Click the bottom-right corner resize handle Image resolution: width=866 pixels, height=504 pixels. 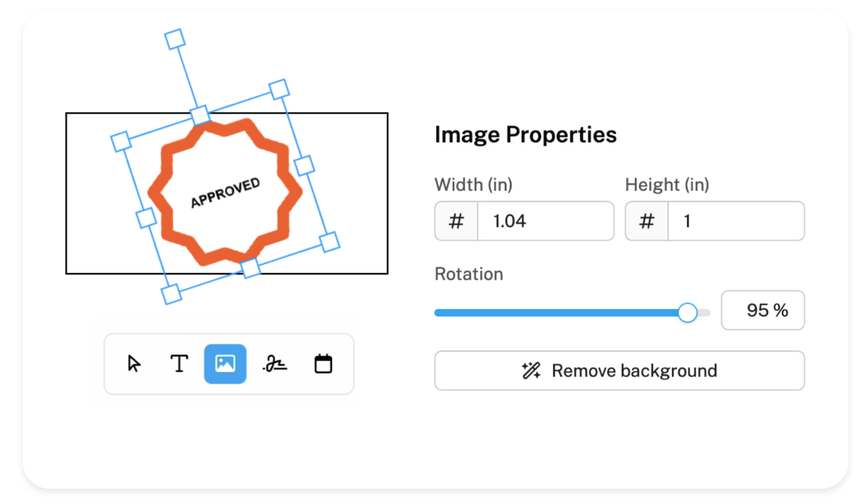coord(329,242)
